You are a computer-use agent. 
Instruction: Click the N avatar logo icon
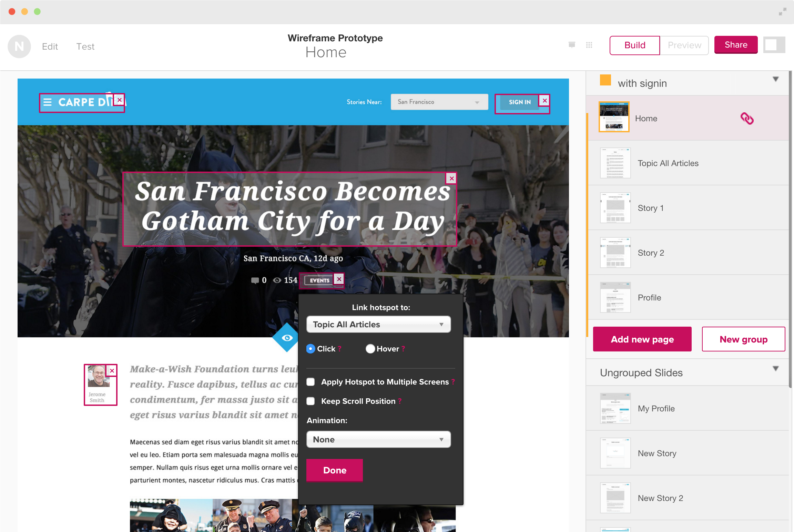coord(19,46)
